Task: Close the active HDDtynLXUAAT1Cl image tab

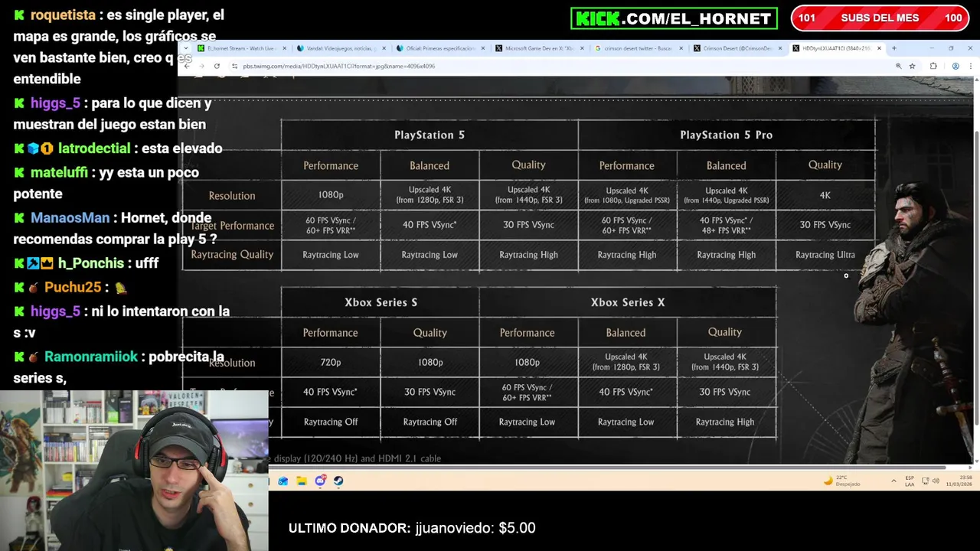Action: 879,48
